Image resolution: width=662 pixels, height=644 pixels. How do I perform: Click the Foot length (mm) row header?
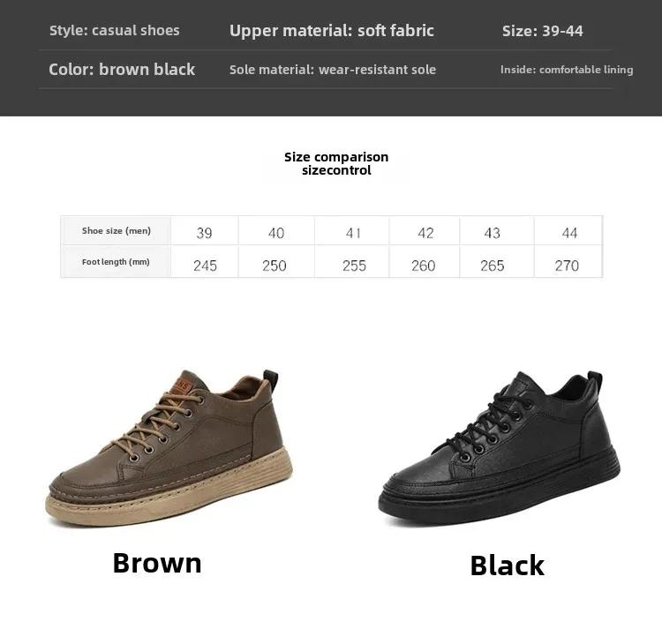pyautogui.click(x=117, y=262)
